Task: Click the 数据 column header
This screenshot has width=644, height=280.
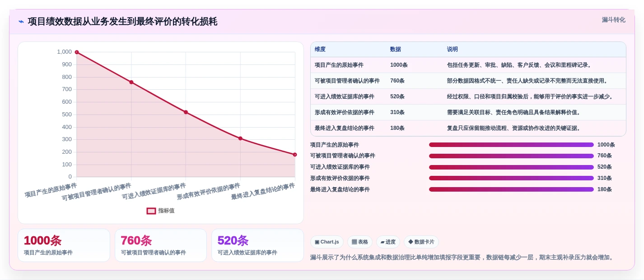Action: (396, 49)
